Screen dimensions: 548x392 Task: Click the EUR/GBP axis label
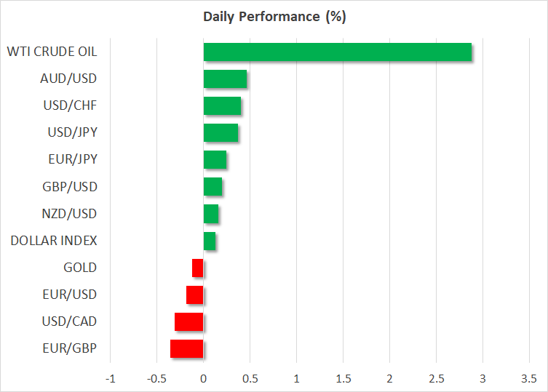(x=70, y=348)
